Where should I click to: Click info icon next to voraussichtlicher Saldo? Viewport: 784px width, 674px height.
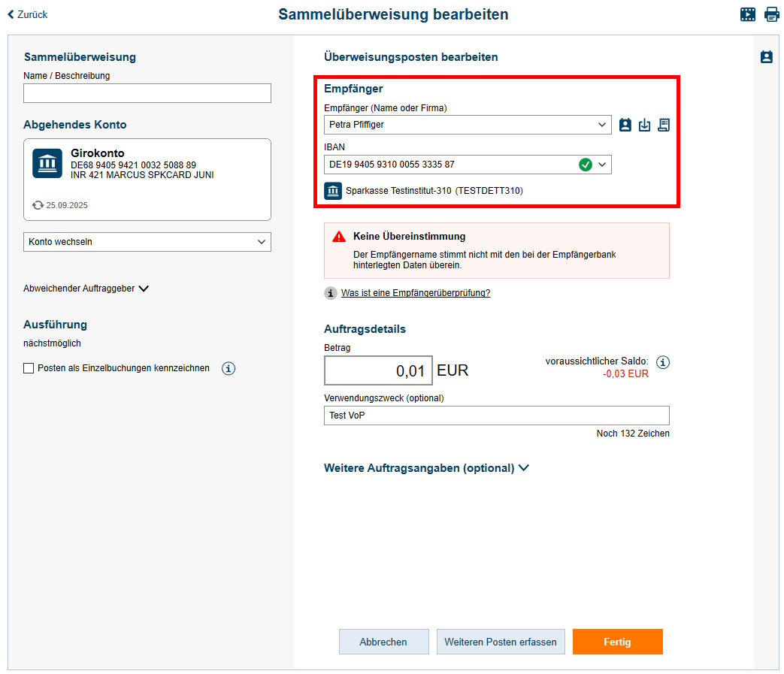tap(662, 362)
